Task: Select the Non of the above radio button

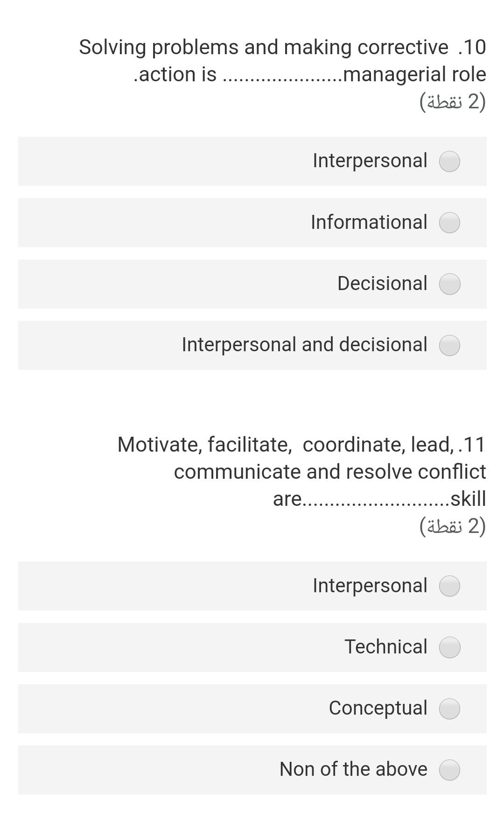Action: 449,770
